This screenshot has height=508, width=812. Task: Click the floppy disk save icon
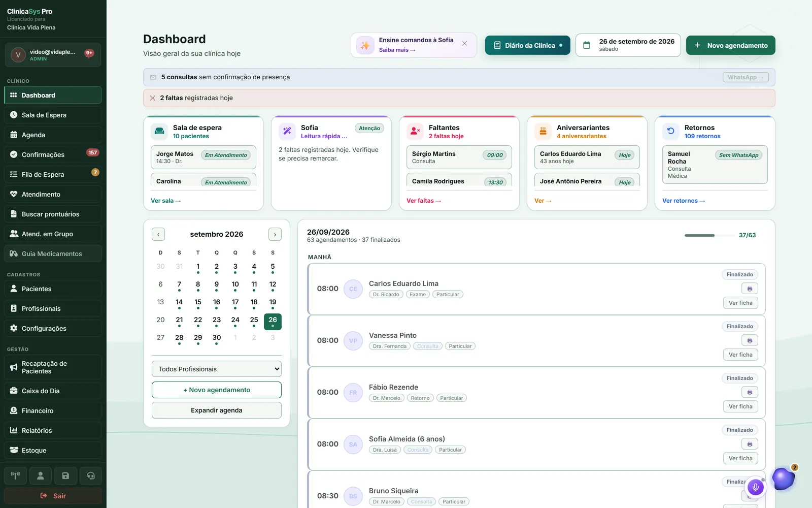point(65,476)
